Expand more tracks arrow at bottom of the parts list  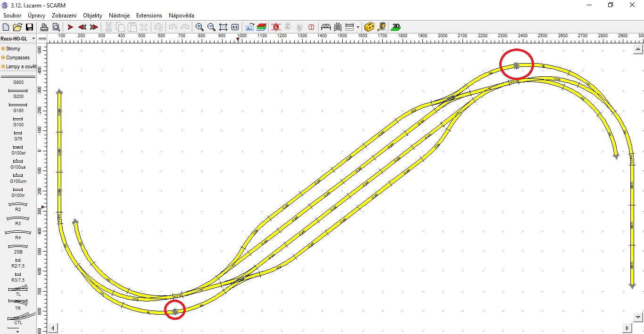(x=18, y=331)
